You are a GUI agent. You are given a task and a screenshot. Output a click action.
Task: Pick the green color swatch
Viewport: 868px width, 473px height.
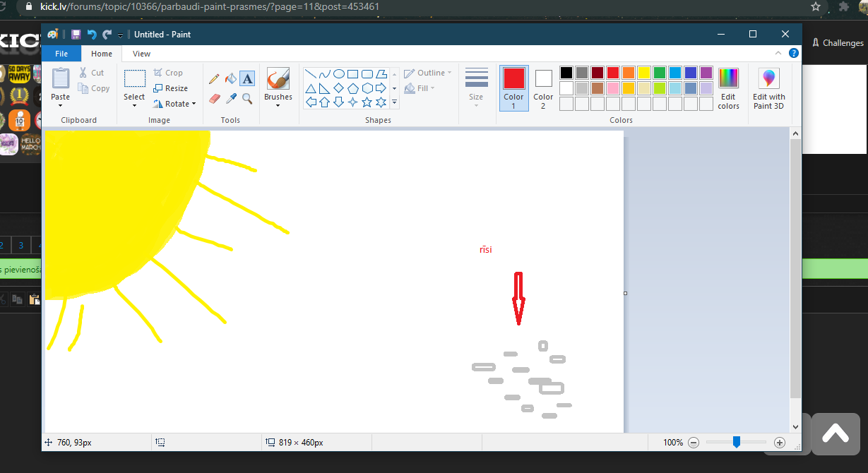point(660,73)
